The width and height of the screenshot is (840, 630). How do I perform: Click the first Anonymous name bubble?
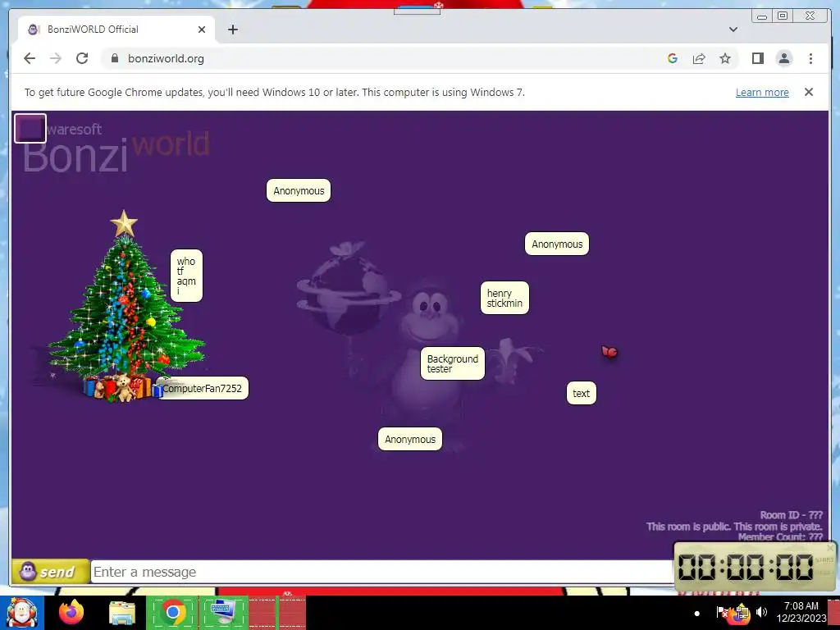pyautogui.click(x=299, y=190)
